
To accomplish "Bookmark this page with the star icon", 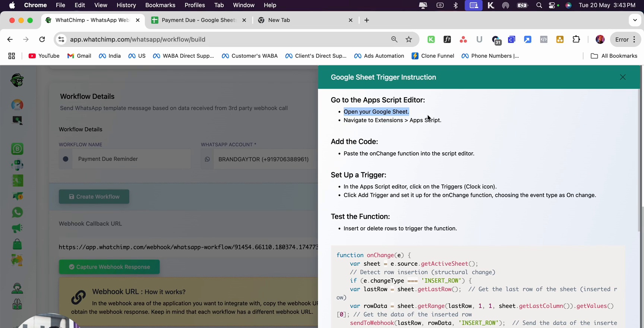I will click(409, 40).
